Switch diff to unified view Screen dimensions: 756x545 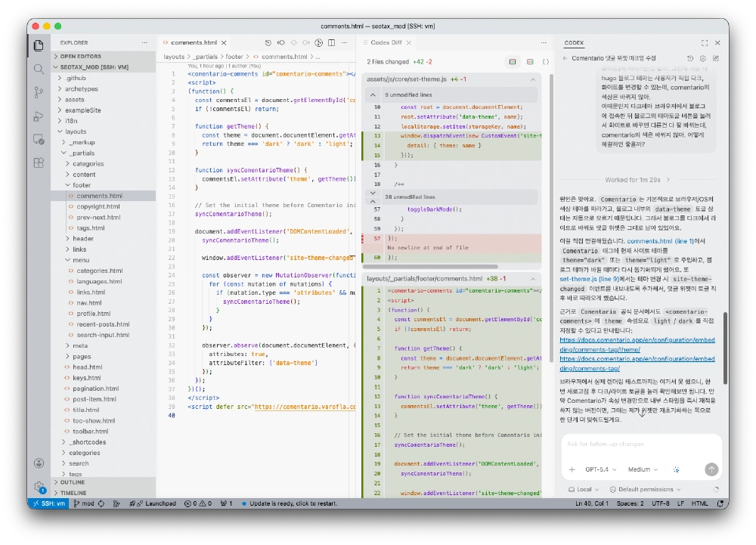coord(513,61)
